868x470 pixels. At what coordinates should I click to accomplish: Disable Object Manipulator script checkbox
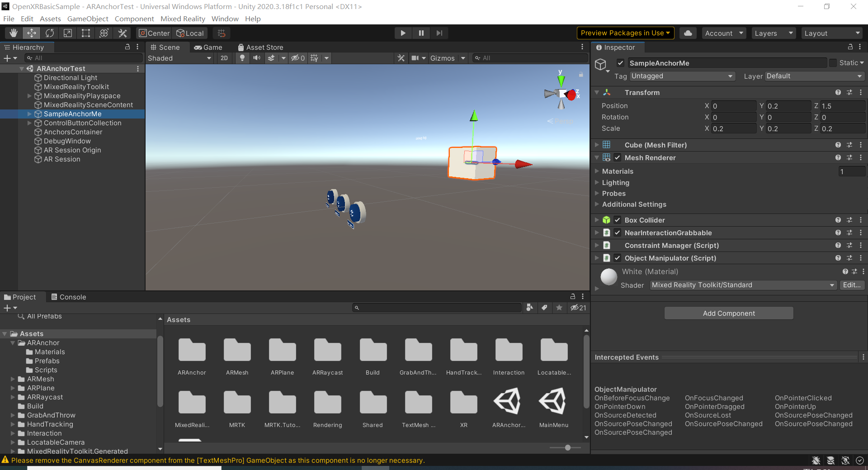[x=617, y=258]
